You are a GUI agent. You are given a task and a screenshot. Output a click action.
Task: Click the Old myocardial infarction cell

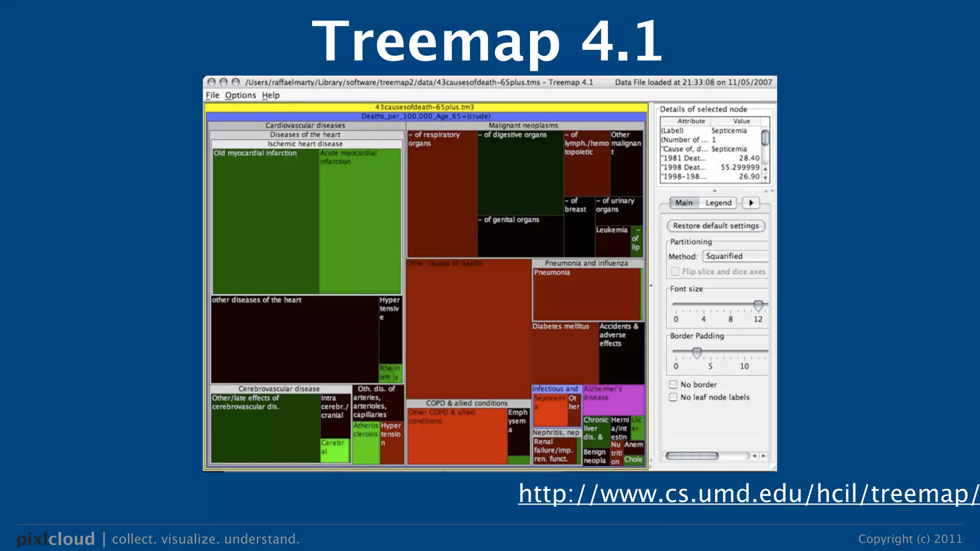(266, 222)
